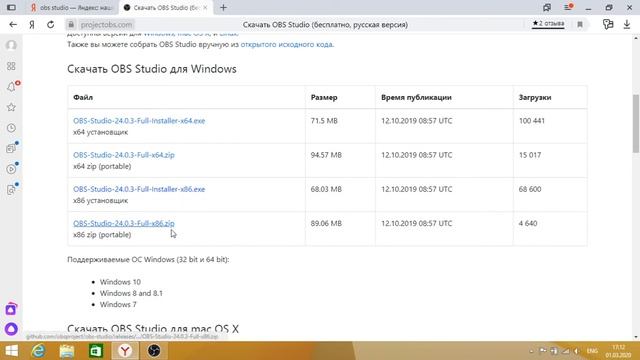
Task: Click the Windows 7 list item
Action: coord(118,305)
